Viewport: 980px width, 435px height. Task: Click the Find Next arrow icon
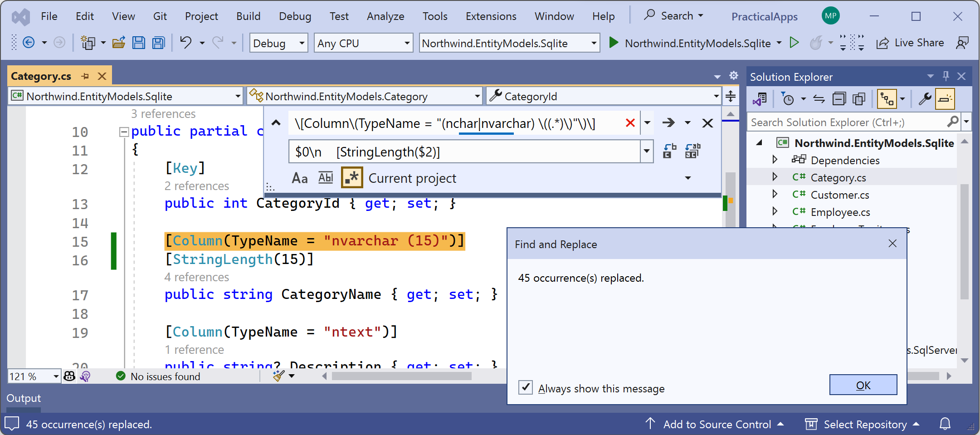668,123
